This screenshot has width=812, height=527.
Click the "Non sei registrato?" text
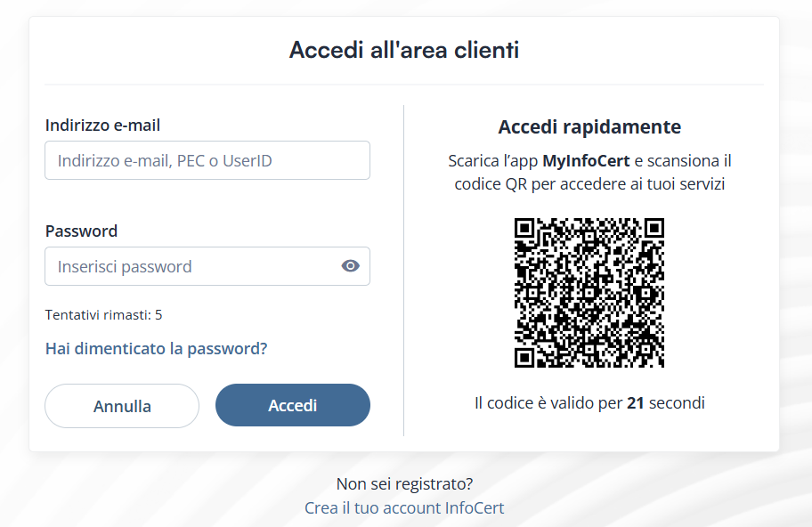pyautogui.click(x=404, y=484)
